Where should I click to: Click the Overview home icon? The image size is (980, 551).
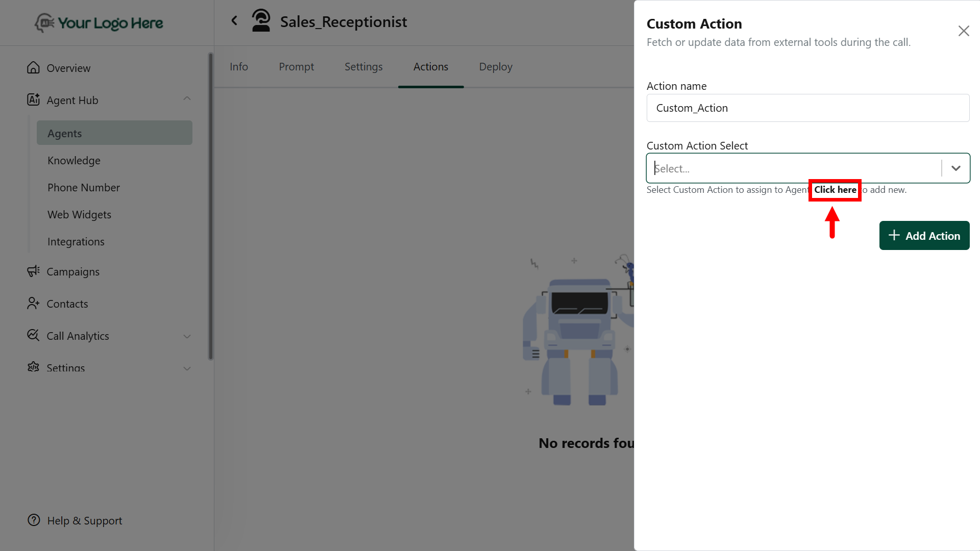point(33,68)
